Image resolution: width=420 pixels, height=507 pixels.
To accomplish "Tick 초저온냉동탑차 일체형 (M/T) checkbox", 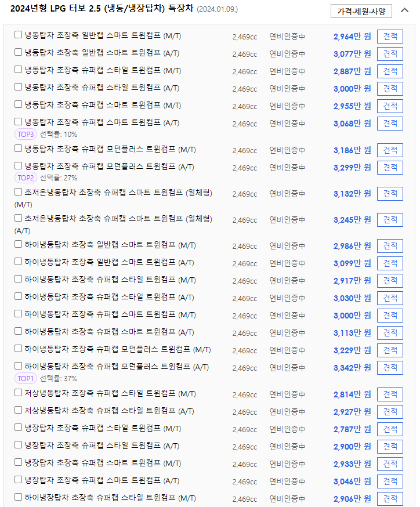I will point(18,192).
